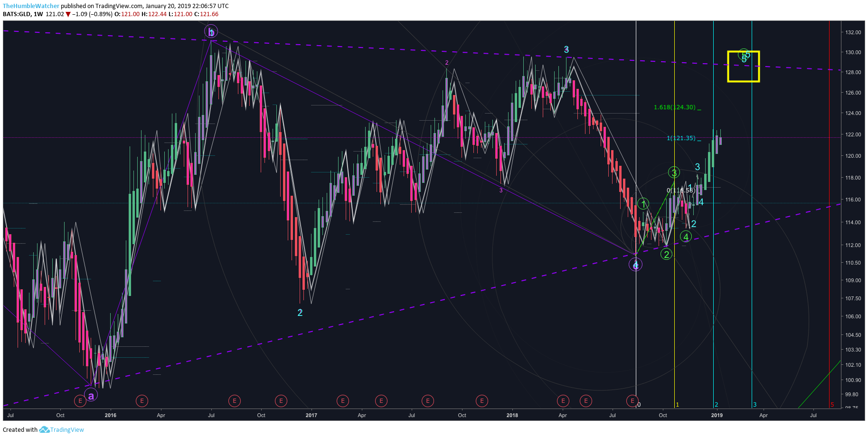868x438 pixels.
Task: Click the 100.90 price axis label
Action: pyautogui.click(x=853, y=380)
